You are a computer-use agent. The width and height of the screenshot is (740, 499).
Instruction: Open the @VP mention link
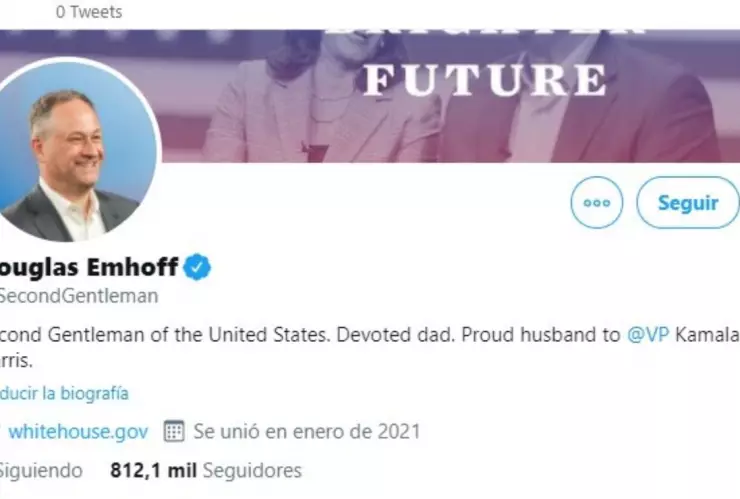pyautogui.click(x=647, y=335)
